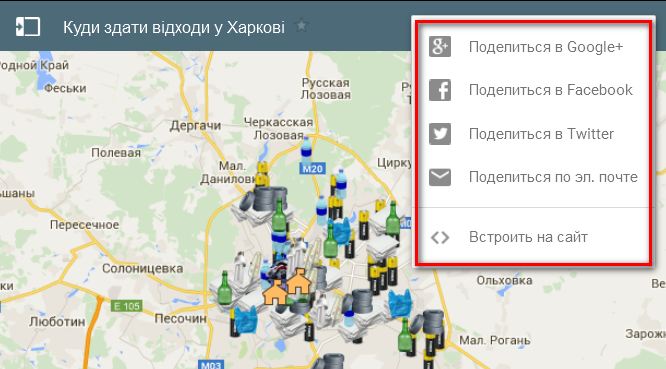
Task: Select Встроить на сайт option
Action: click(533, 237)
